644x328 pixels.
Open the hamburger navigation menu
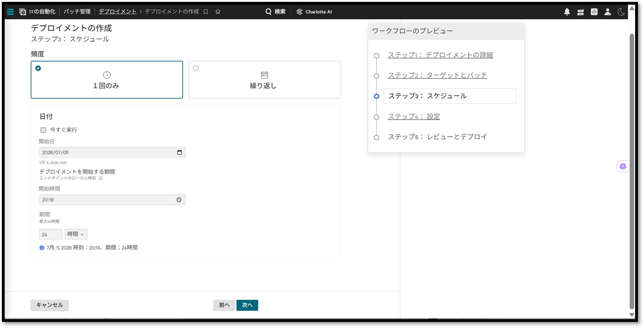click(10, 12)
